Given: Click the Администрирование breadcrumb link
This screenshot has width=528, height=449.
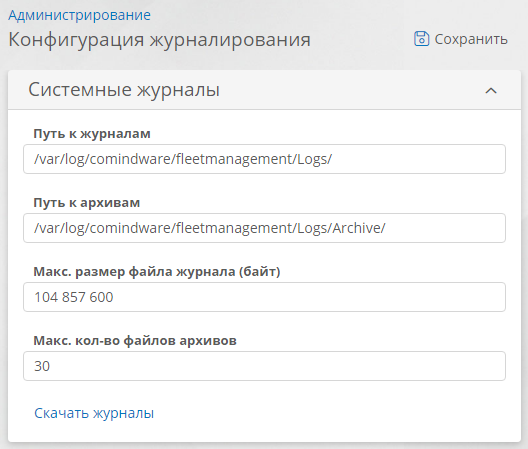Looking at the screenshot, I should tap(79, 15).
